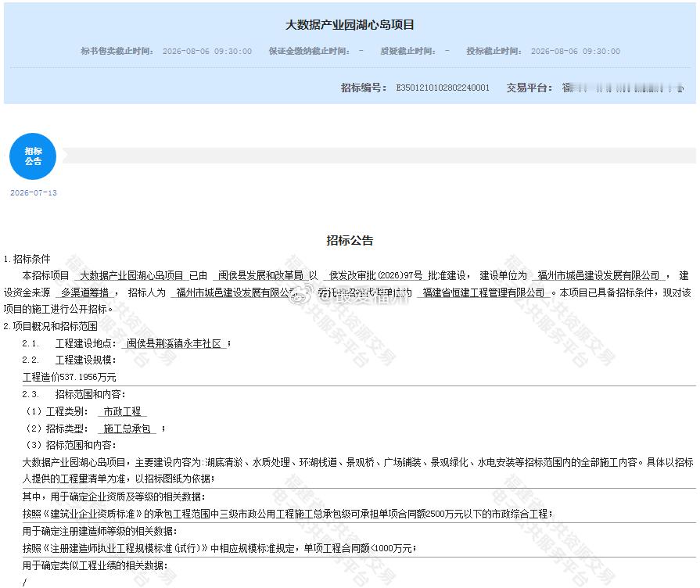The image size is (700, 588).
Task: Click the underlined 多渠道筹措 funding source
Action: coord(84,292)
